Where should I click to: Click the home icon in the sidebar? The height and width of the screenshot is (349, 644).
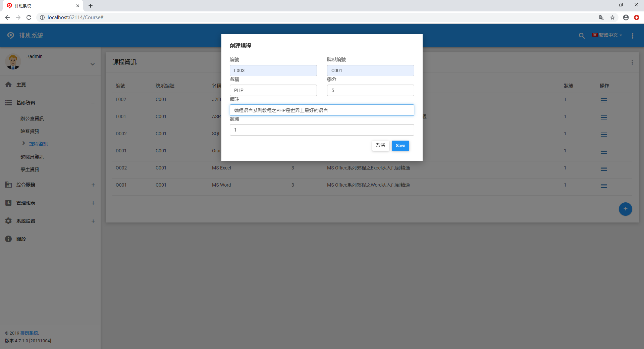click(x=8, y=85)
